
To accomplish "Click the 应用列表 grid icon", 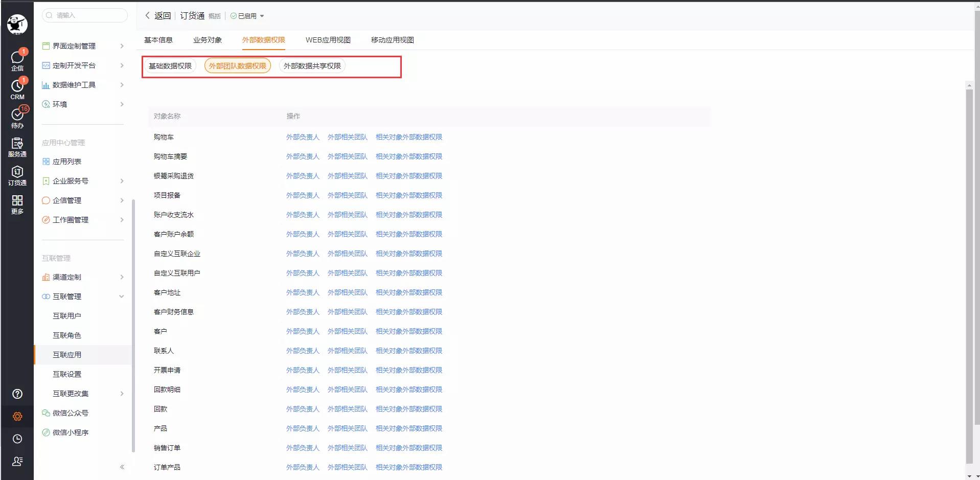I will [45, 162].
